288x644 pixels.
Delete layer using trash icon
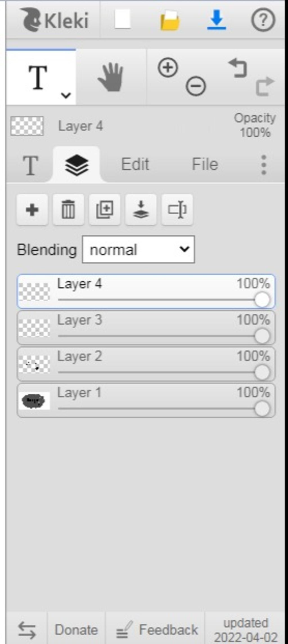[x=68, y=210]
